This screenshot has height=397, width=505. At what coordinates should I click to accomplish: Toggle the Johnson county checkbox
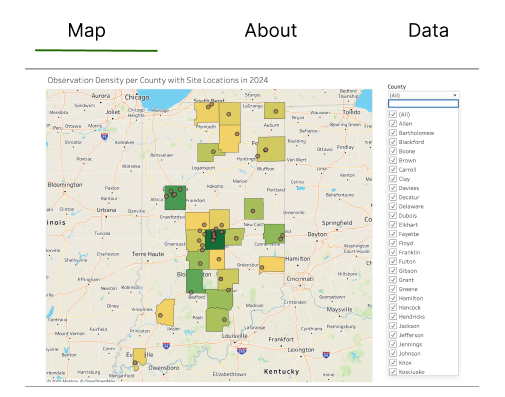pos(393,354)
